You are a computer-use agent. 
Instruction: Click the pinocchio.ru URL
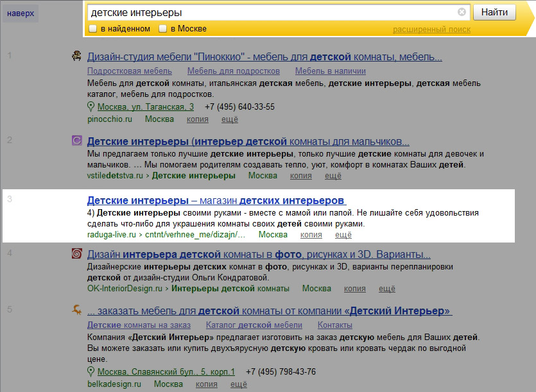(x=109, y=119)
